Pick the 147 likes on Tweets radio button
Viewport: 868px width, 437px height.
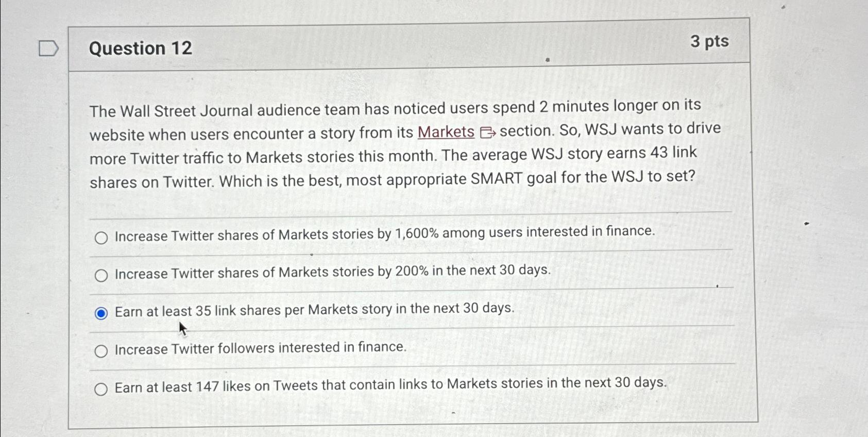[x=101, y=389]
